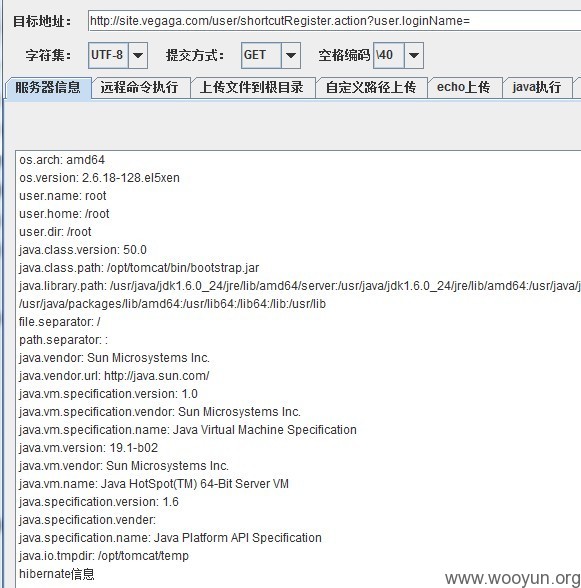Click the 空格编码 label
The width and height of the screenshot is (581, 588).
tap(344, 56)
